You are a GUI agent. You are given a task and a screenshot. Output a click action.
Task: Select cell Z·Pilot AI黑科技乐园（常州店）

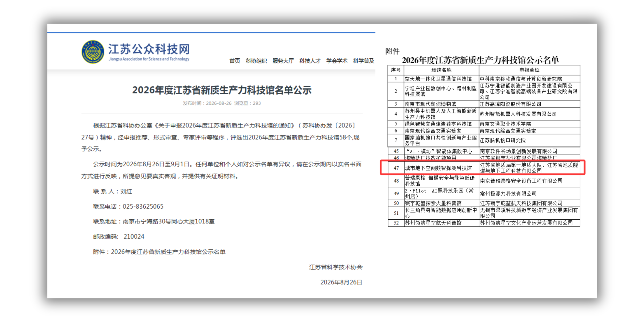click(441, 194)
